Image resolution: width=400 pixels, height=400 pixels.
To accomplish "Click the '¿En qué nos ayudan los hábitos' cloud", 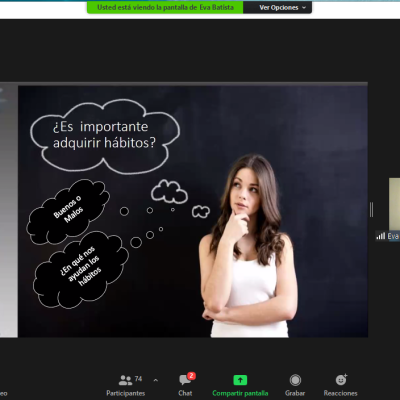I will (x=81, y=269).
